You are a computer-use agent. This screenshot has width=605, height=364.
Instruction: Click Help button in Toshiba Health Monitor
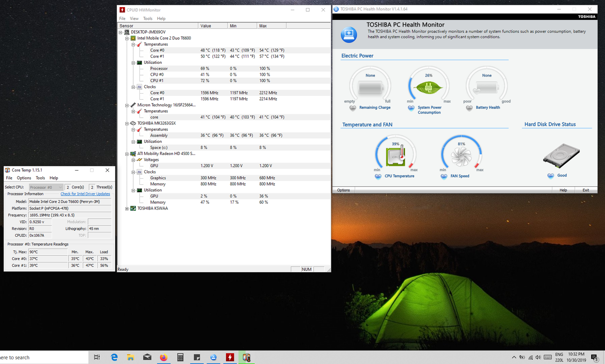563,190
